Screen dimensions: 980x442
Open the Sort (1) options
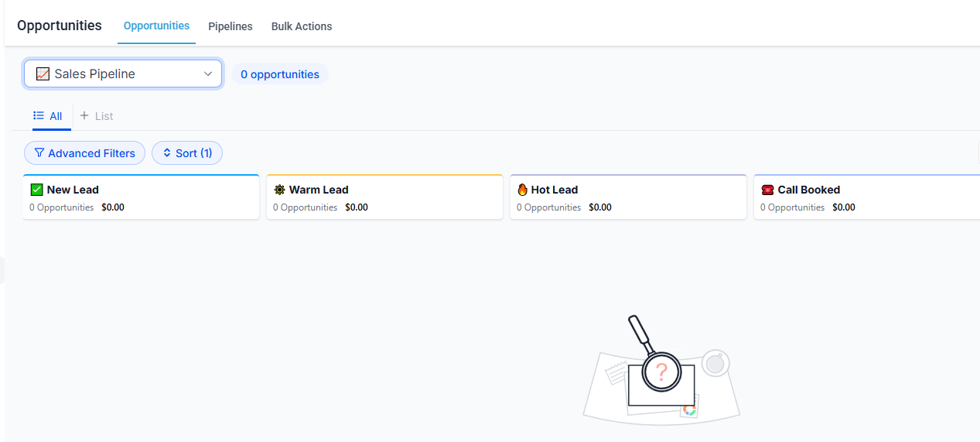pos(187,153)
